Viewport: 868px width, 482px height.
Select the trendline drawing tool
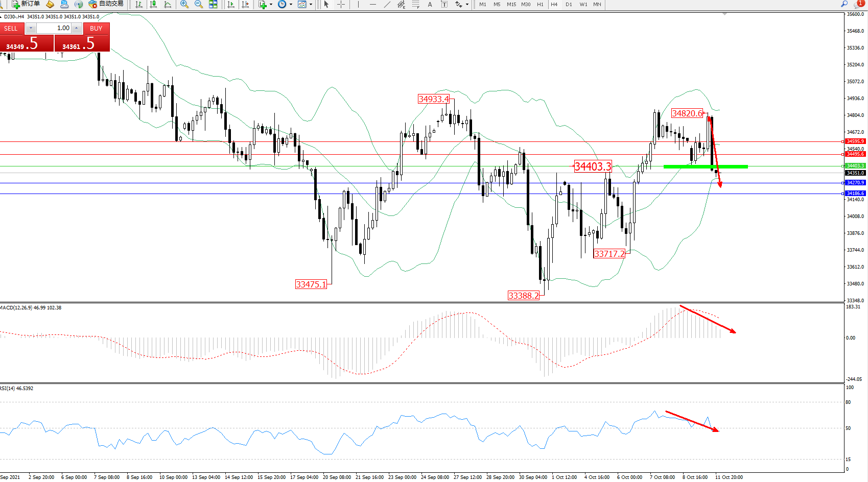point(387,4)
